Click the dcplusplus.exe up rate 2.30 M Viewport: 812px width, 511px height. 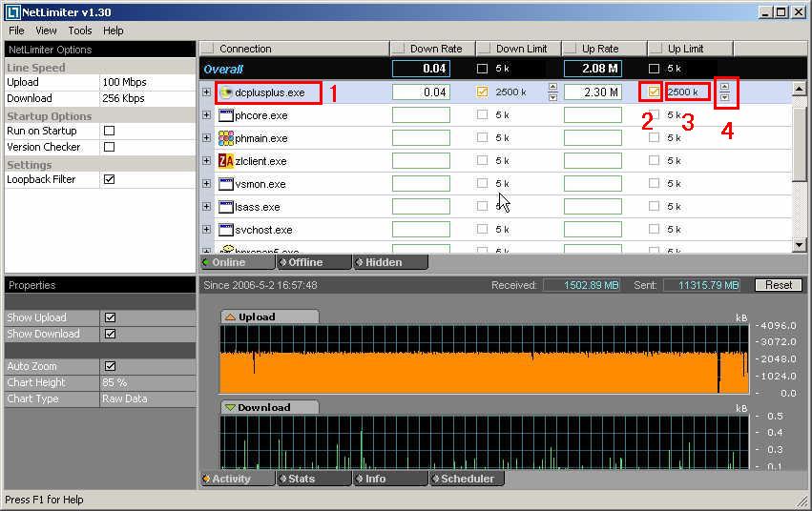tap(593, 92)
